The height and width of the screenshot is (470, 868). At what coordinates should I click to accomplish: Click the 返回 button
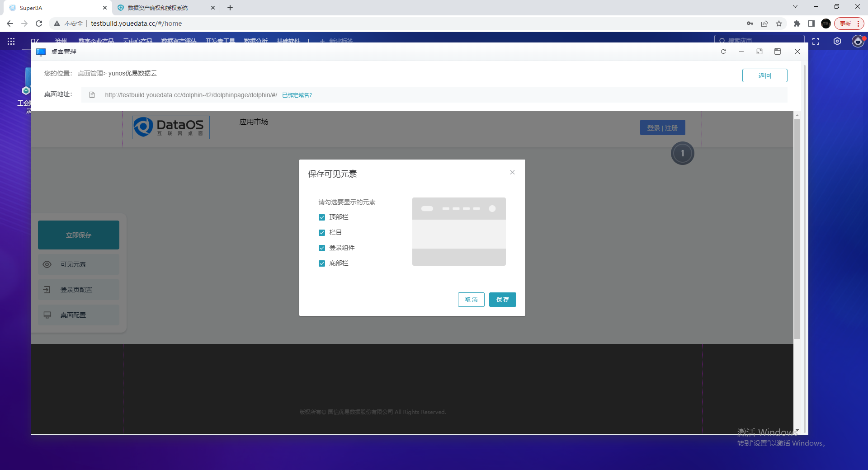click(764, 75)
